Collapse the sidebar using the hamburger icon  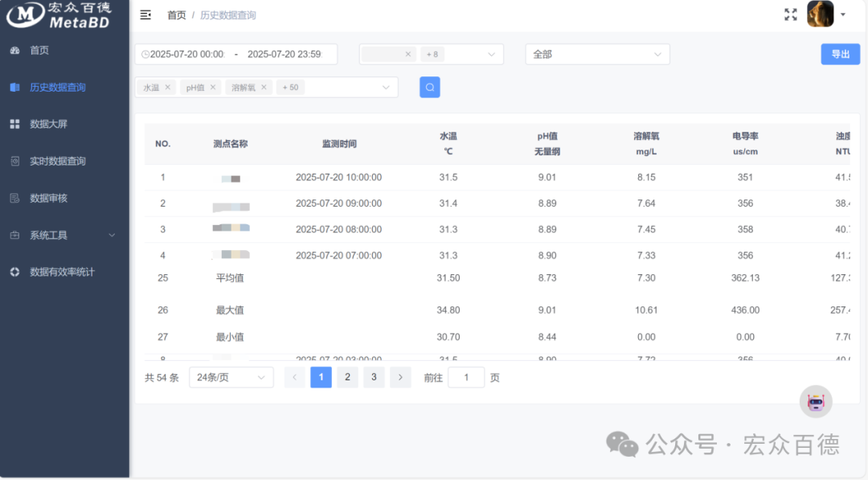coord(145,14)
